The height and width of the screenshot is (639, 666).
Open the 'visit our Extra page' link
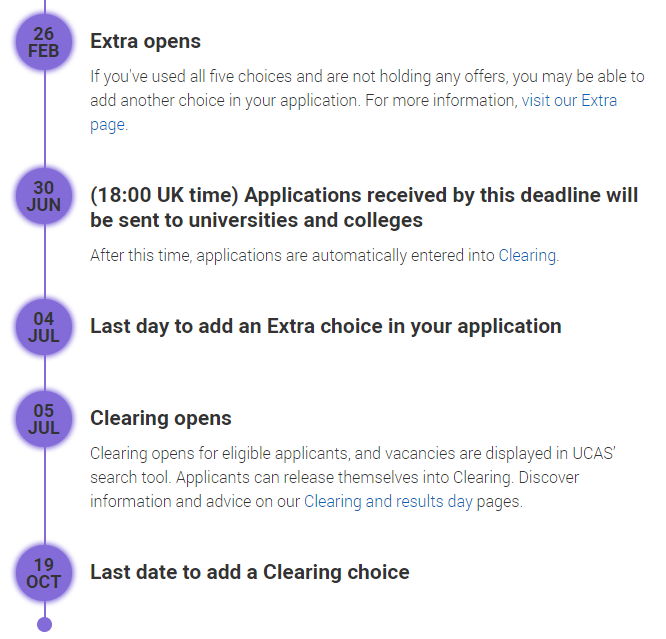[x=569, y=101]
